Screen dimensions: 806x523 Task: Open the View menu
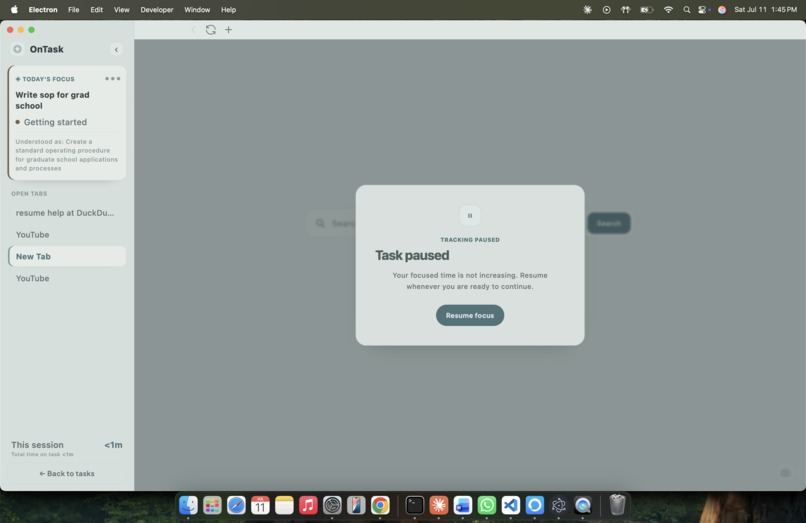point(122,10)
